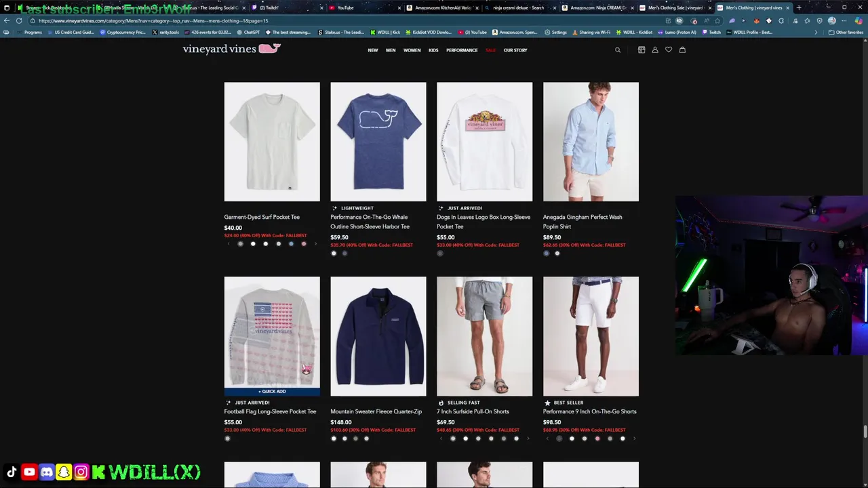Click the Instagram icon in the overlay
Screen dimensions: 868x488
[81, 472]
